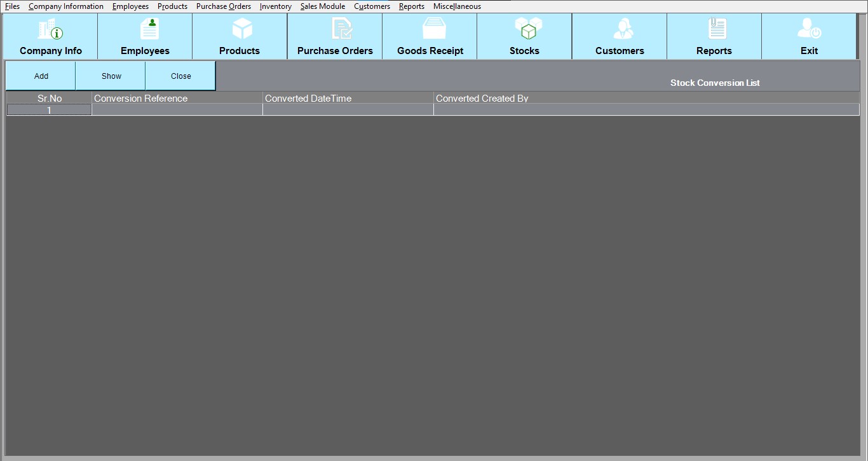Select the Purchase Orders icon
868x461 pixels.
click(x=341, y=29)
